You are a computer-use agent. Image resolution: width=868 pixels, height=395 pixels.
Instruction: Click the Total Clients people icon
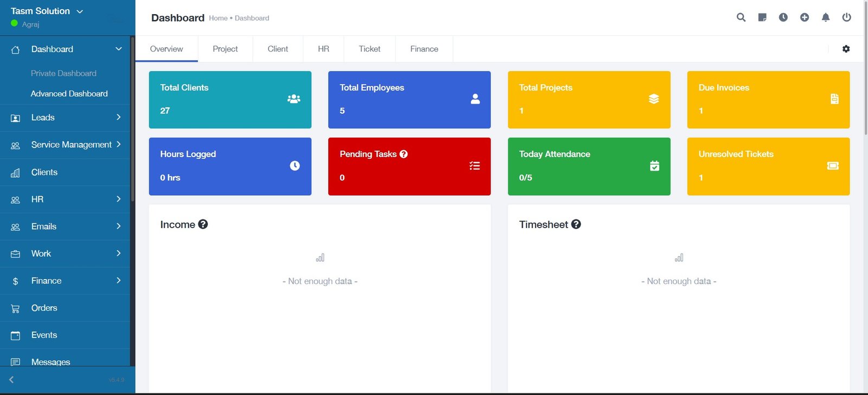(x=293, y=99)
